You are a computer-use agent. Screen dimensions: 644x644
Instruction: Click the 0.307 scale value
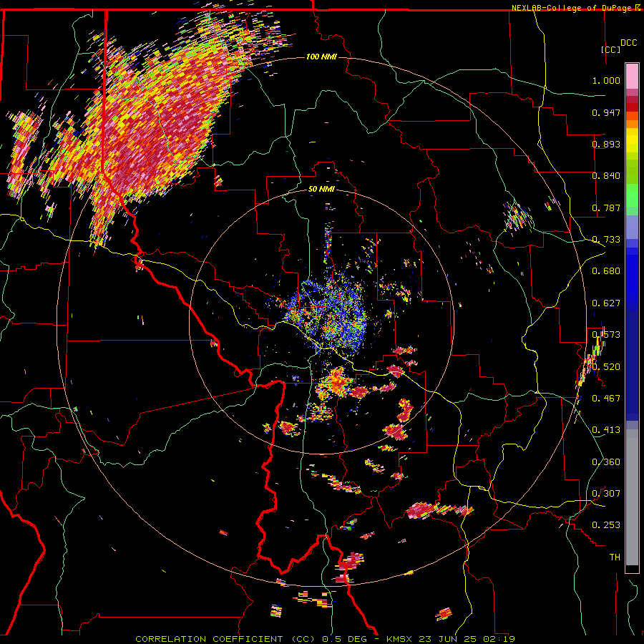pyautogui.click(x=606, y=493)
